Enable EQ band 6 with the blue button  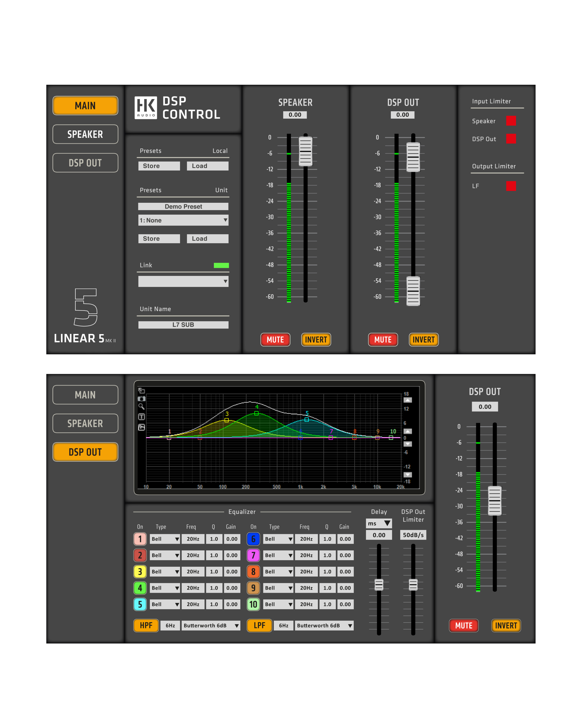click(253, 539)
